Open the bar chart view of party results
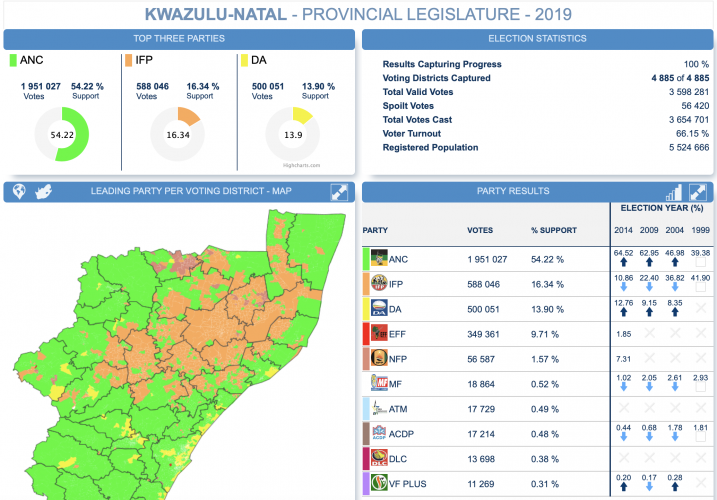This screenshot has height=500, width=717. click(674, 191)
